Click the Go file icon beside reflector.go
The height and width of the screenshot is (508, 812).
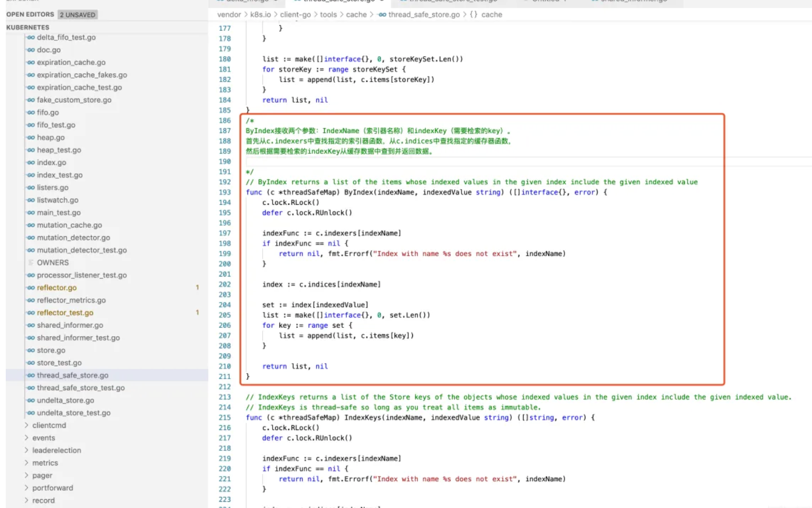(x=31, y=288)
